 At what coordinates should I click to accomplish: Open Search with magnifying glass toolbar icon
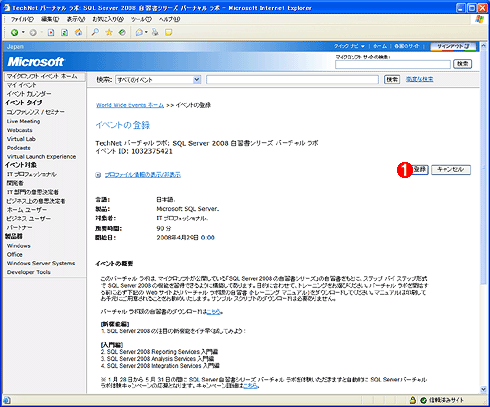(x=95, y=32)
